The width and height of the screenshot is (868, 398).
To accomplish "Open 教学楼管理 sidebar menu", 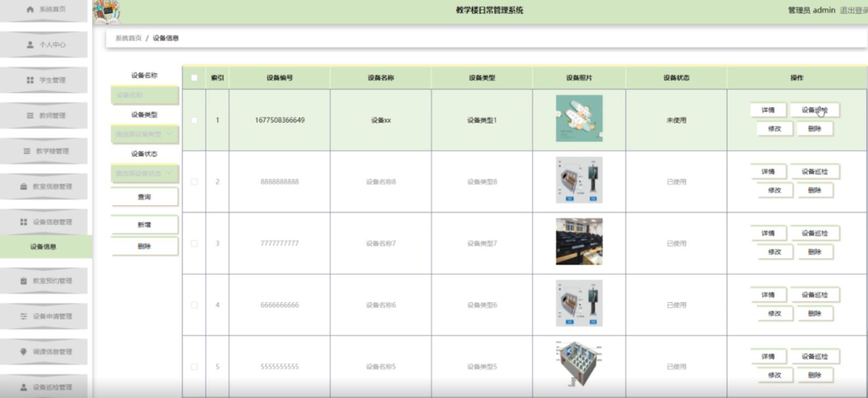I will pos(44,151).
